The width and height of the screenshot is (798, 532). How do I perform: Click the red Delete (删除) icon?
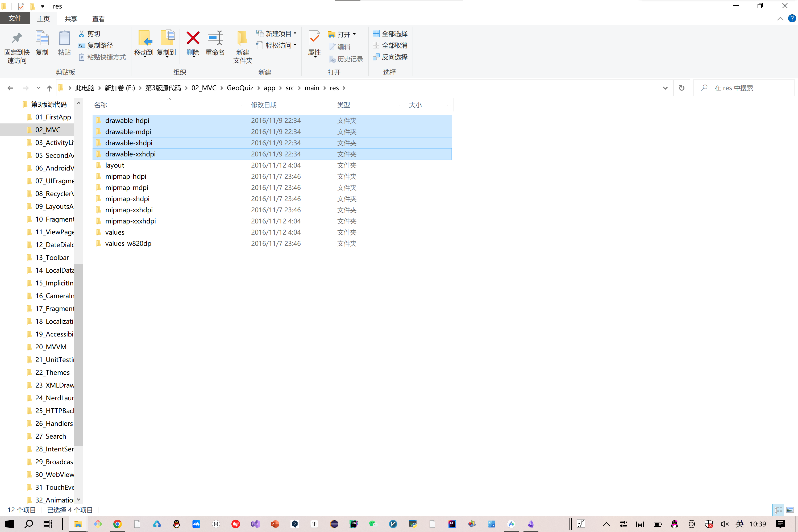point(193,38)
